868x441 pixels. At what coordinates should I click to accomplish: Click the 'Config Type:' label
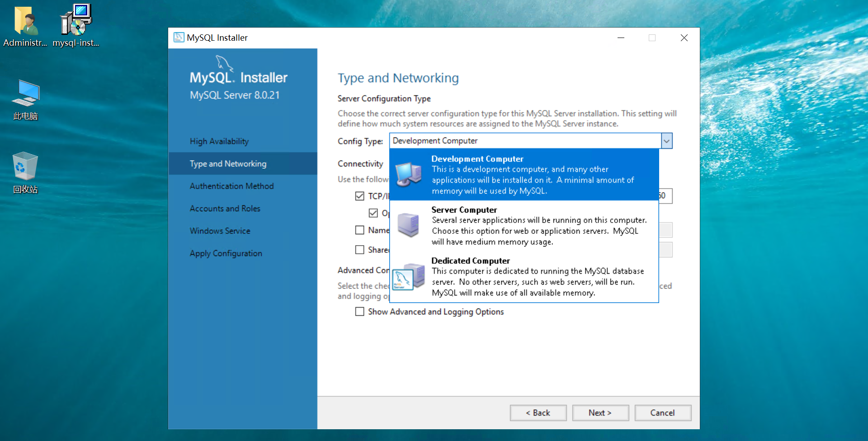point(360,141)
